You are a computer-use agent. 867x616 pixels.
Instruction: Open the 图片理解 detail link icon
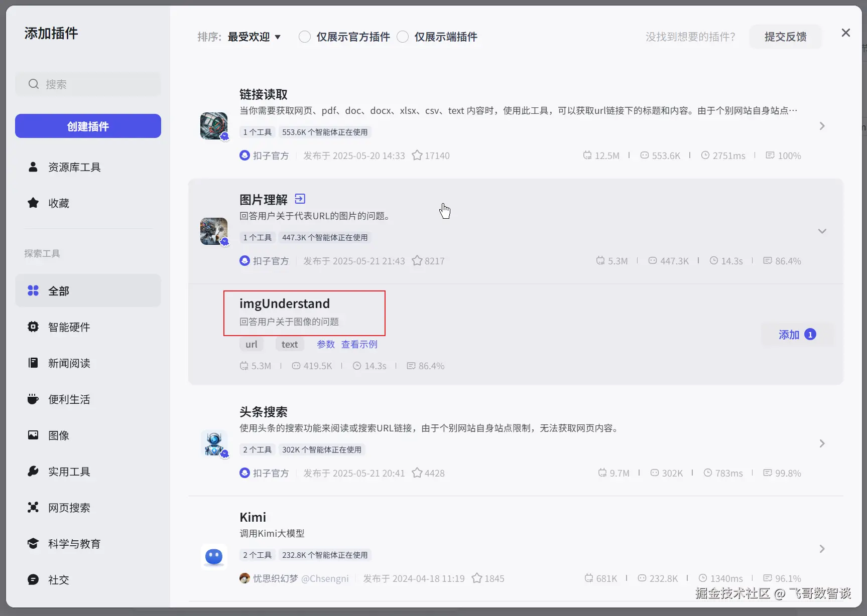[x=300, y=199]
